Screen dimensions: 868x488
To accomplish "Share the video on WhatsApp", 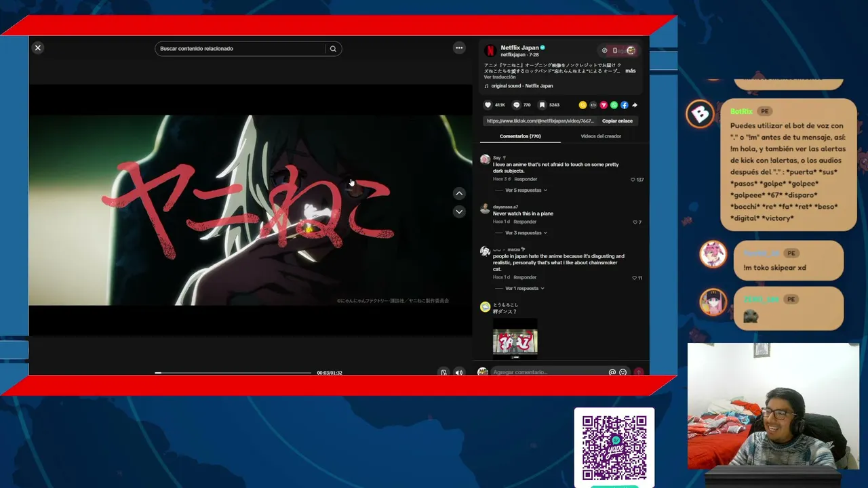I will coord(614,105).
